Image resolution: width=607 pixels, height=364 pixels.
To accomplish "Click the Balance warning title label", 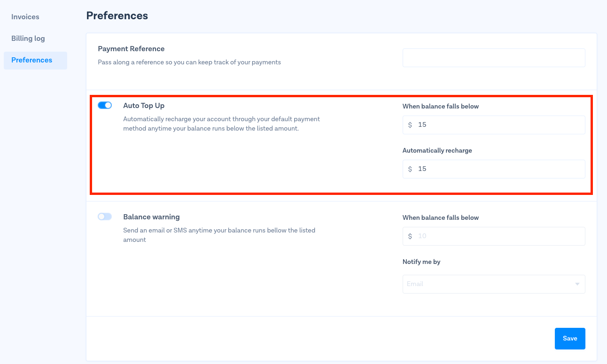I will click(x=151, y=217).
